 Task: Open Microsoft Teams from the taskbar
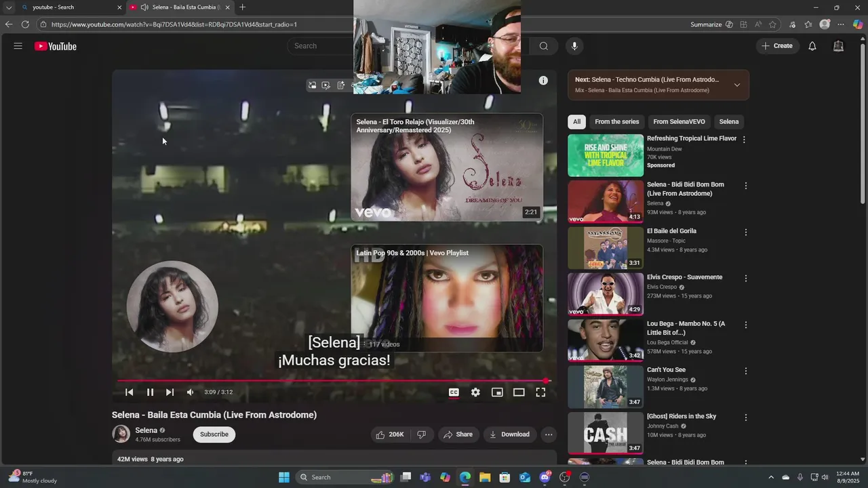coord(425,477)
